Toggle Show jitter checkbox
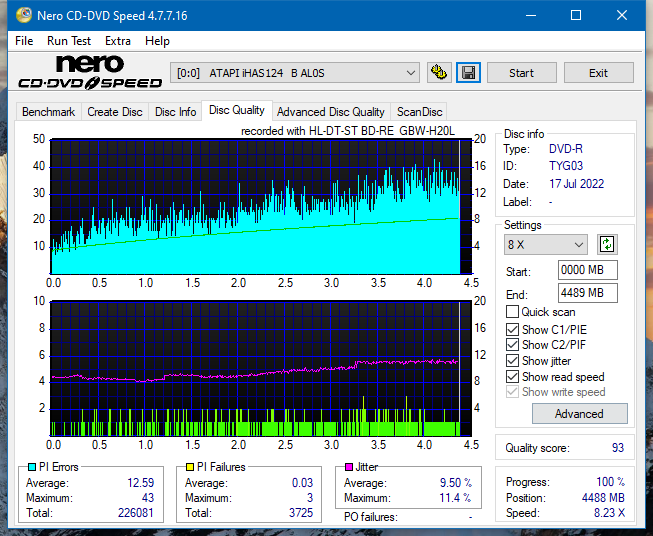The image size is (653, 536). click(x=512, y=361)
